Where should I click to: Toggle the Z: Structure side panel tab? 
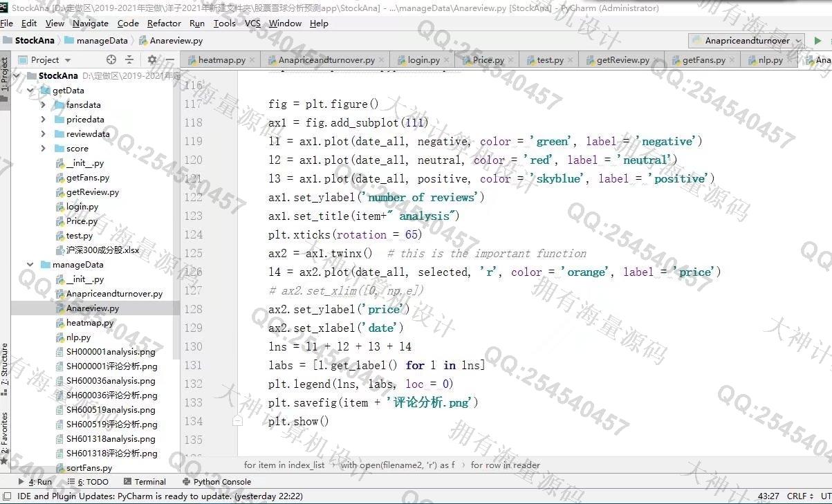coord(5,364)
